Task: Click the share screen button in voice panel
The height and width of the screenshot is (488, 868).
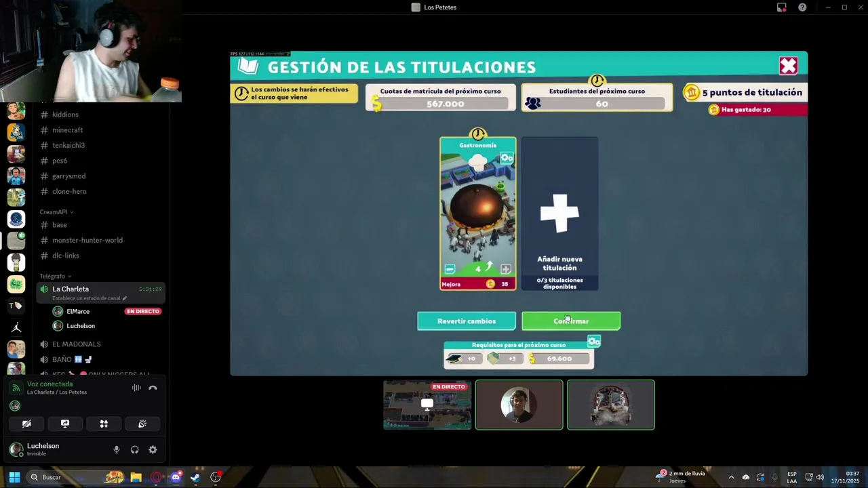Action: coord(65,424)
